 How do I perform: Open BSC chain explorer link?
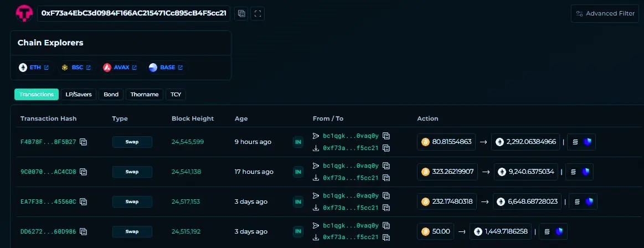[76, 68]
